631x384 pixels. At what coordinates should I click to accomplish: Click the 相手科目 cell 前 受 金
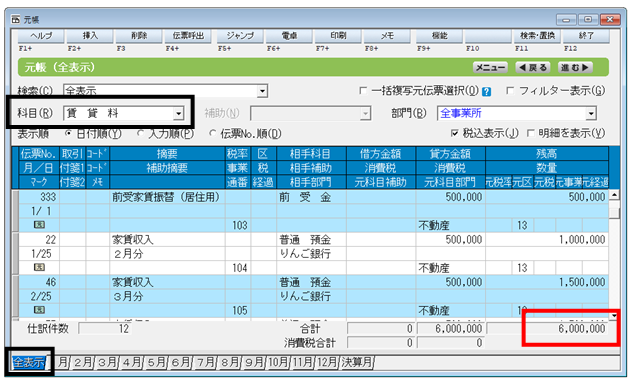click(x=311, y=197)
